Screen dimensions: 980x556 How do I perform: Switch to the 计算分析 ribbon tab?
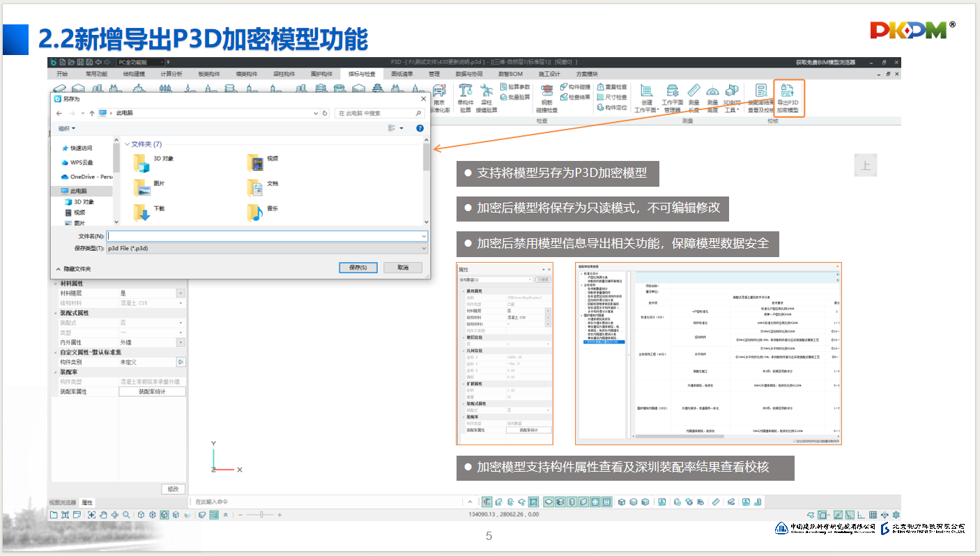tap(171, 74)
